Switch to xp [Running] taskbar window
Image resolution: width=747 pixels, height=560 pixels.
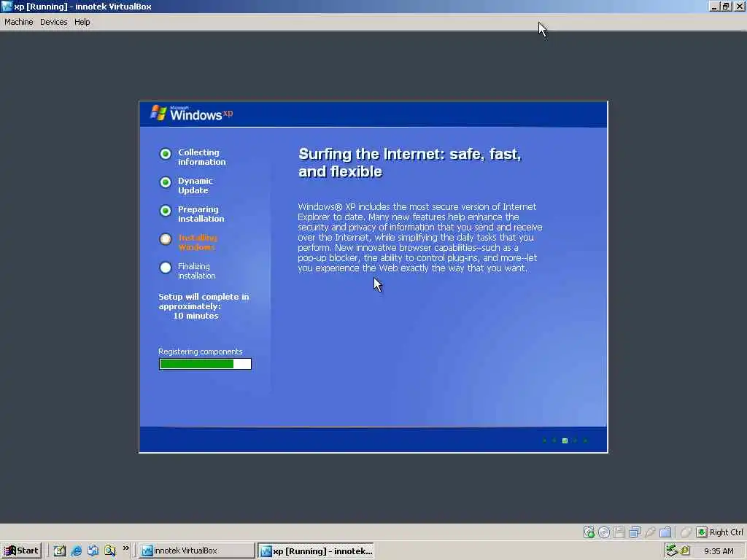[x=316, y=551]
